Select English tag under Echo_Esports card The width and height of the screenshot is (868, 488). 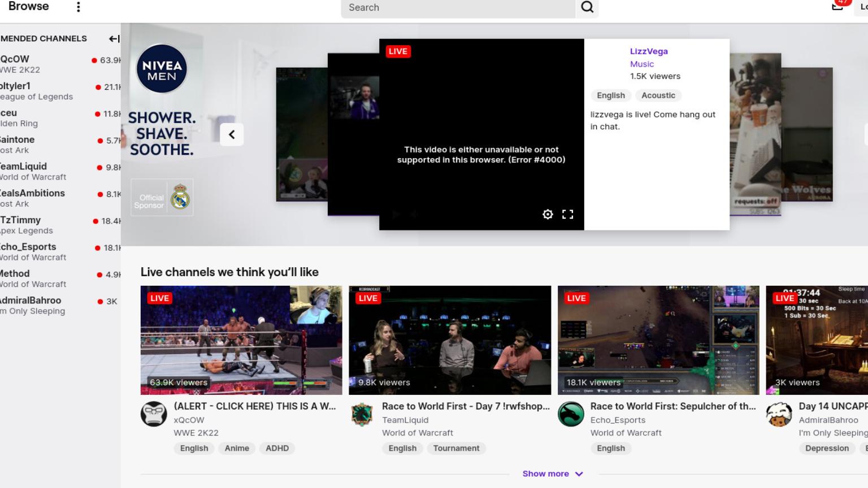point(611,448)
